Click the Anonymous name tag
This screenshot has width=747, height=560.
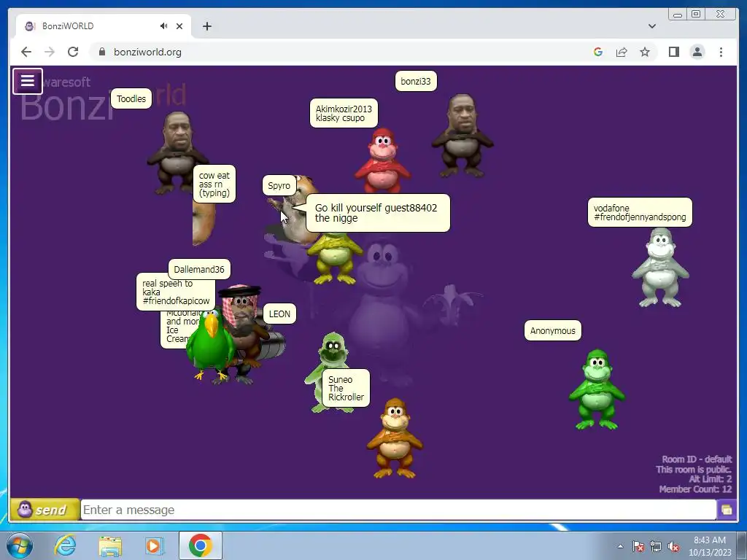click(x=553, y=330)
